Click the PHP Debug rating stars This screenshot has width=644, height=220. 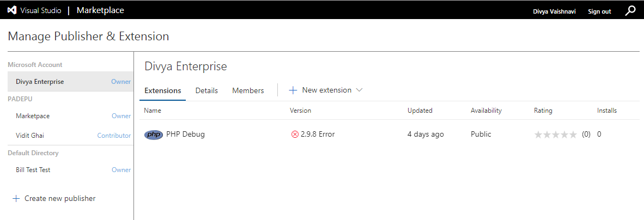click(555, 135)
